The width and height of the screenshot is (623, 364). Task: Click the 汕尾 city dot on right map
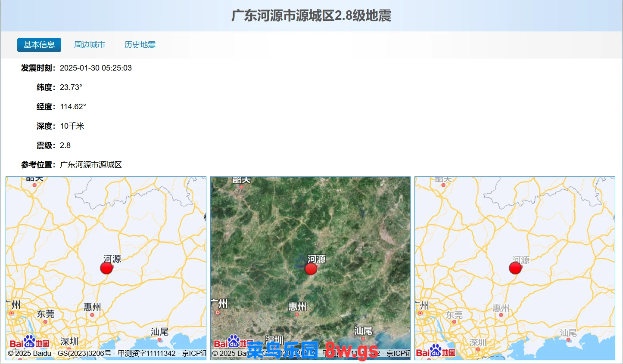[x=568, y=340]
